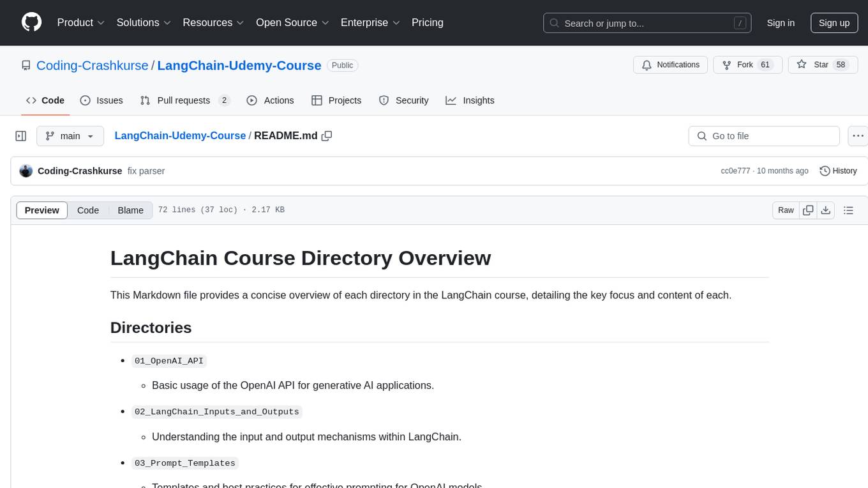The width and height of the screenshot is (868, 488).
Task: Open the commit author's avatar
Action: [26, 171]
